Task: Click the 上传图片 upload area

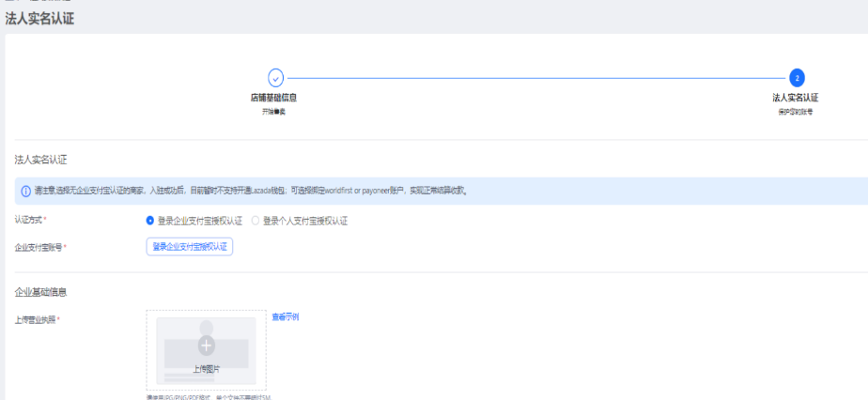Action: point(206,350)
